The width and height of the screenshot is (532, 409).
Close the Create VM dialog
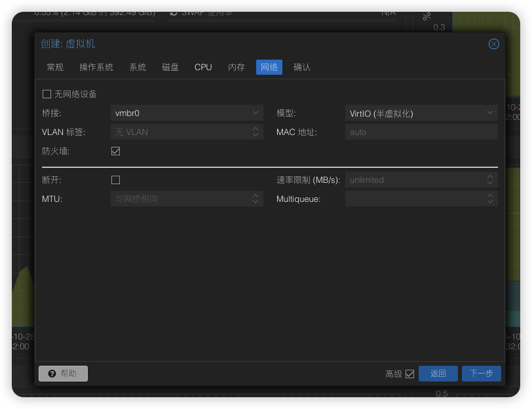(494, 44)
